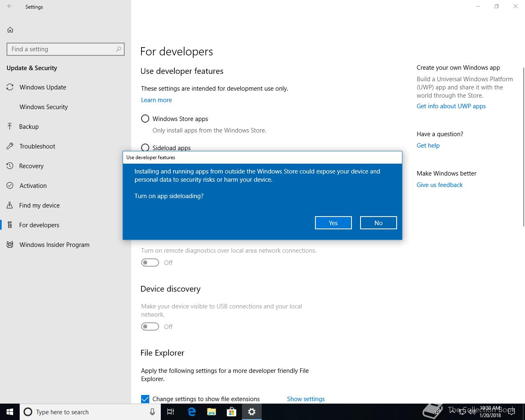Image resolution: width=525 pixels, height=420 pixels.
Task: Open the notification center icon
Action: coord(511,412)
